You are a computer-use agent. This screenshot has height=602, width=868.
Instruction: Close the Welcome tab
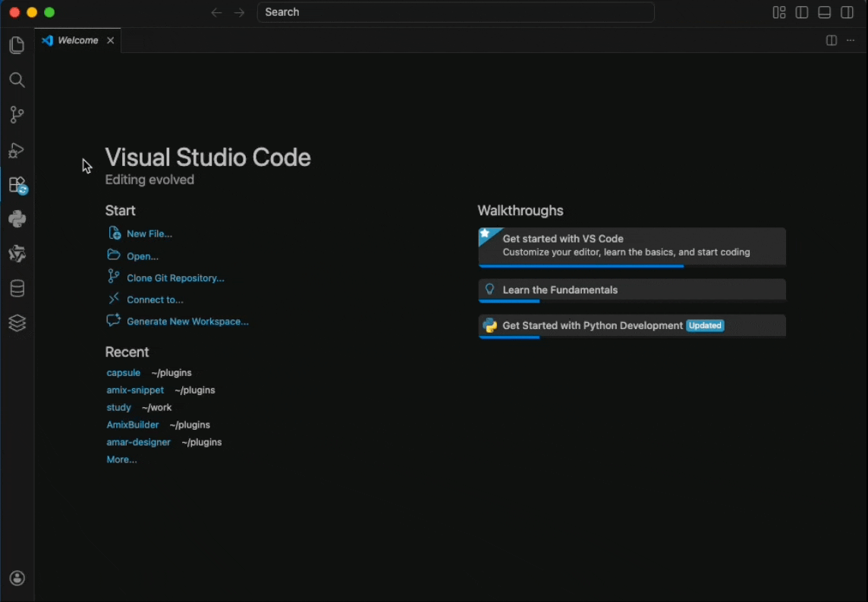[110, 41]
